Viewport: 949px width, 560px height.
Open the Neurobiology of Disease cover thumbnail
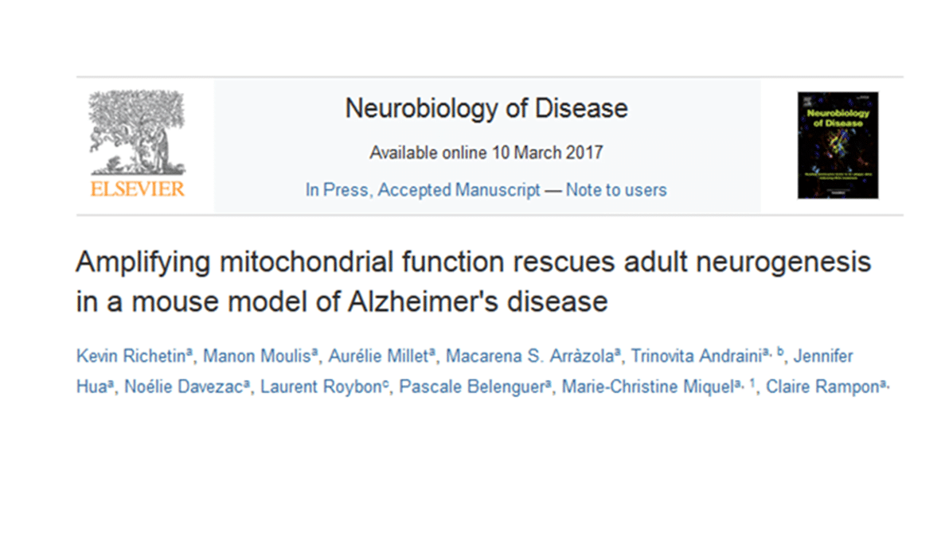click(838, 145)
